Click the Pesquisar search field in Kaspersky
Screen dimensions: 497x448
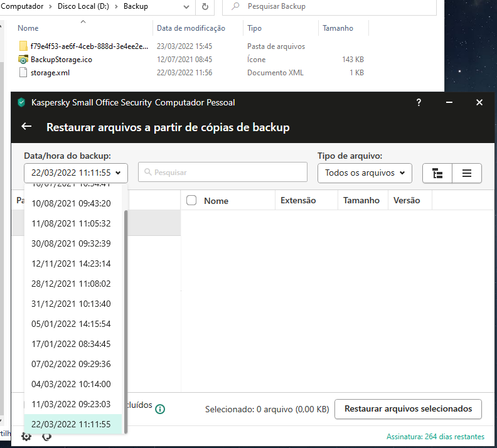coord(223,172)
